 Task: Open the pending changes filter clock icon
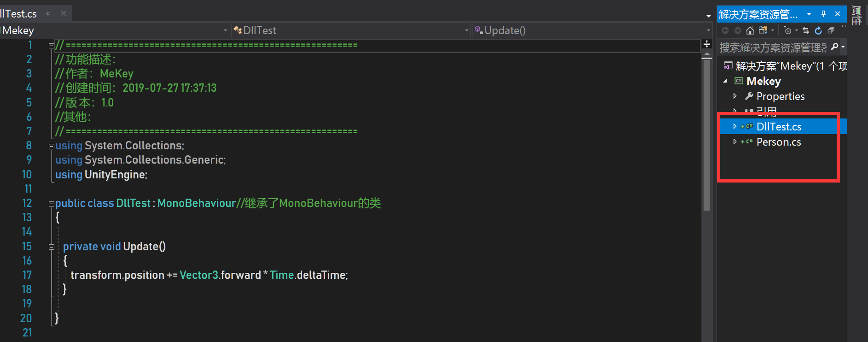788,30
